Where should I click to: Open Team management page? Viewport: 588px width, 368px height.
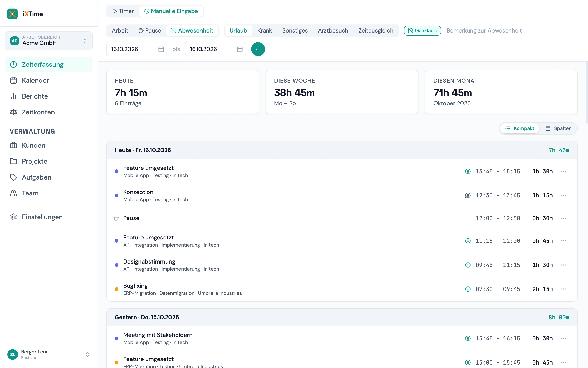click(49, 193)
